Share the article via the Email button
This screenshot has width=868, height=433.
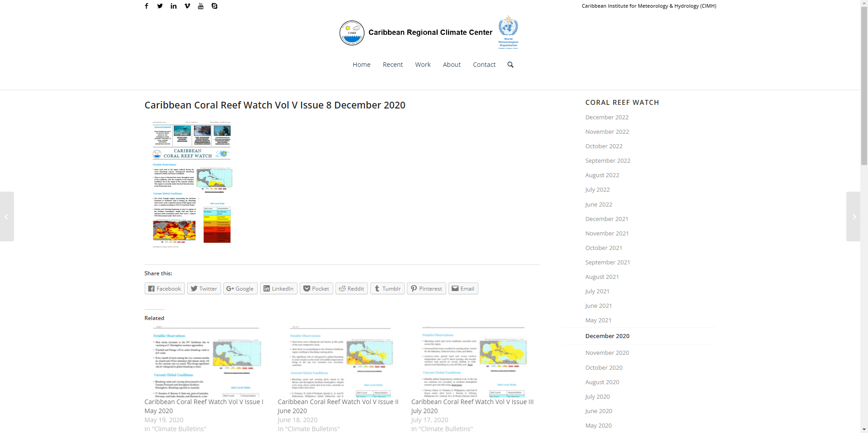462,288
